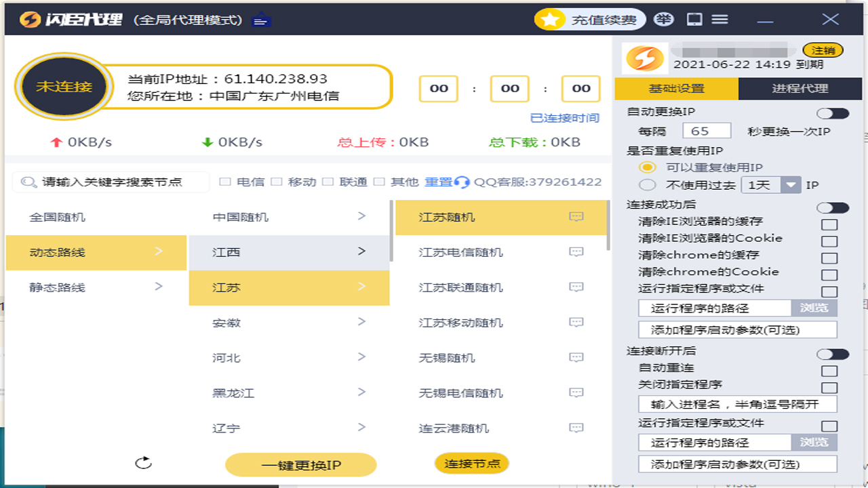Open the message icon beside the mode title
Screen dimensions: 868x488
[x=261, y=20]
